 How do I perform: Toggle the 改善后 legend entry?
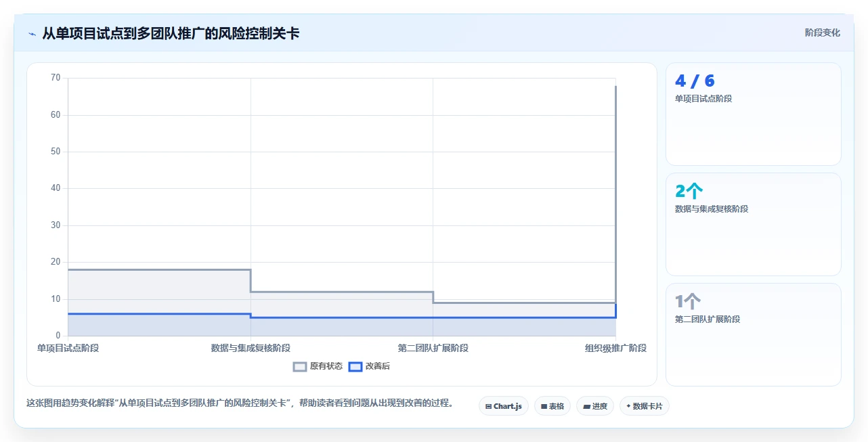pyautogui.click(x=369, y=366)
